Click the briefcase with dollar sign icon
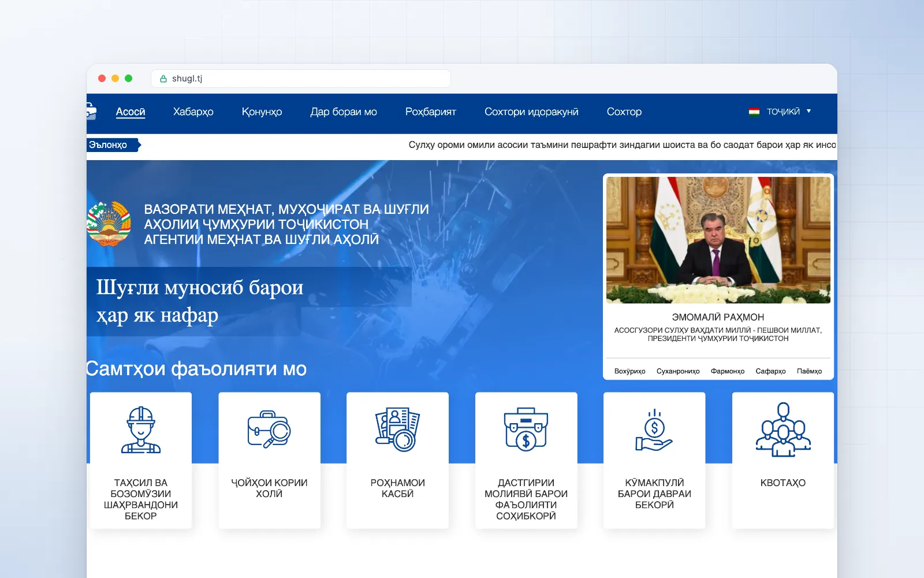The width and height of the screenshot is (924, 578). 526,429
